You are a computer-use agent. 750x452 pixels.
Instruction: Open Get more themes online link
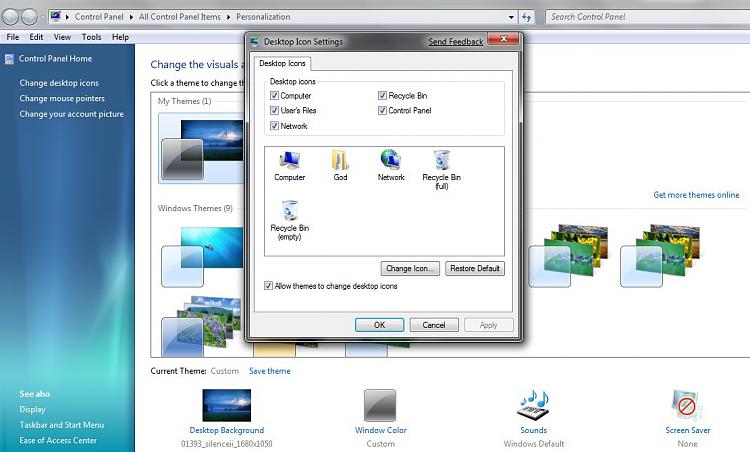[696, 195]
